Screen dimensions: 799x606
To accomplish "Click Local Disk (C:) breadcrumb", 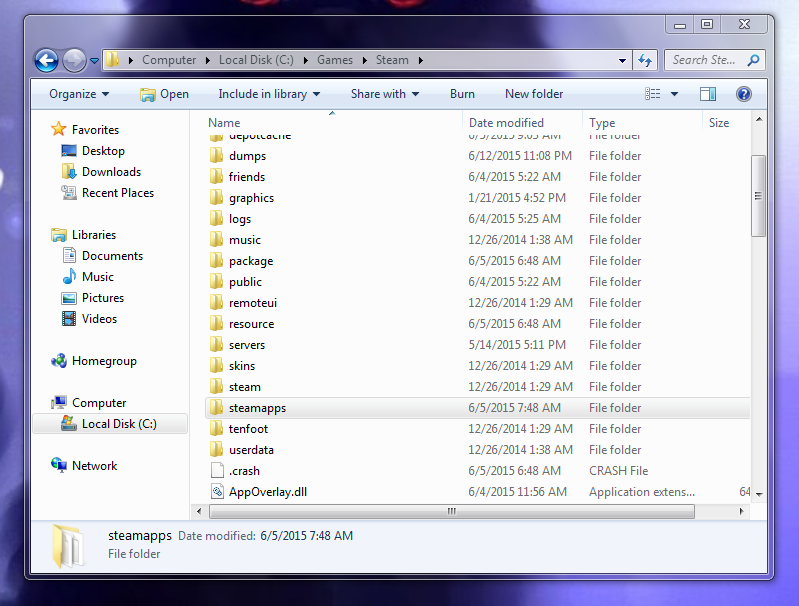I will (256, 60).
